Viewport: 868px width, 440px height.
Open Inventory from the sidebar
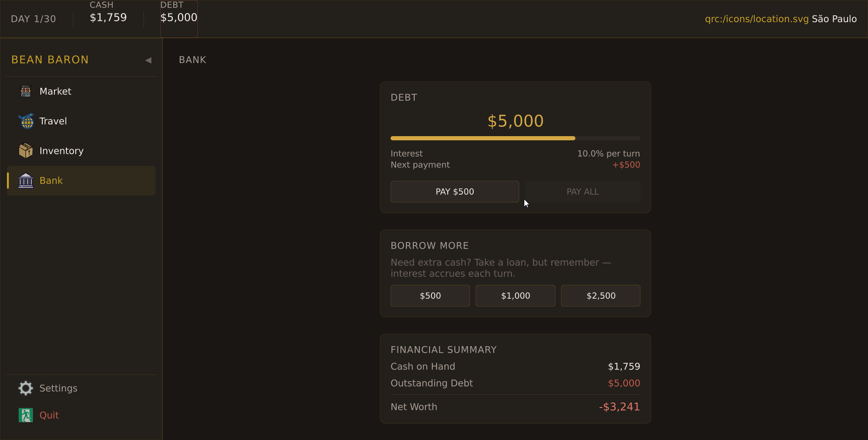point(61,151)
